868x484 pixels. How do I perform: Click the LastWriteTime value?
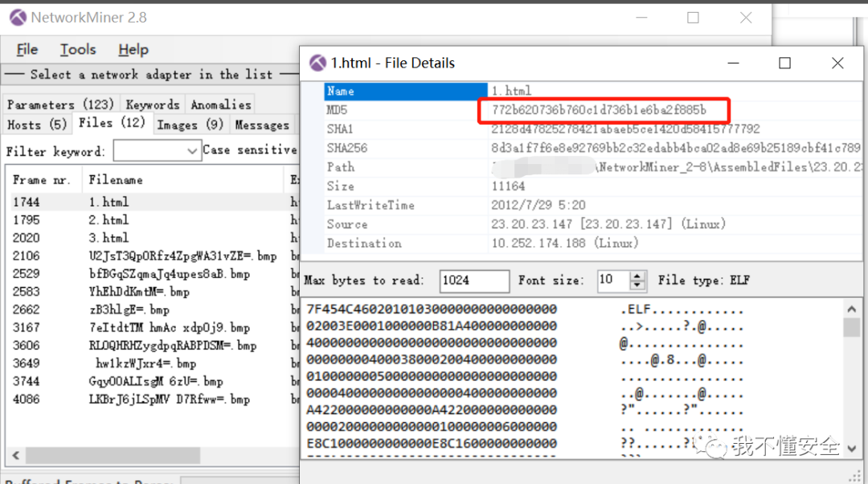point(538,205)
